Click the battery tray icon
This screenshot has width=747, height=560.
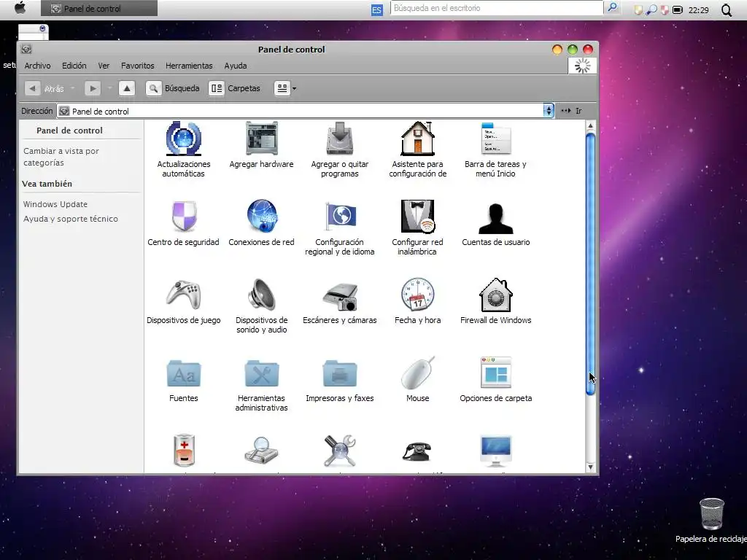click(678, 9)
